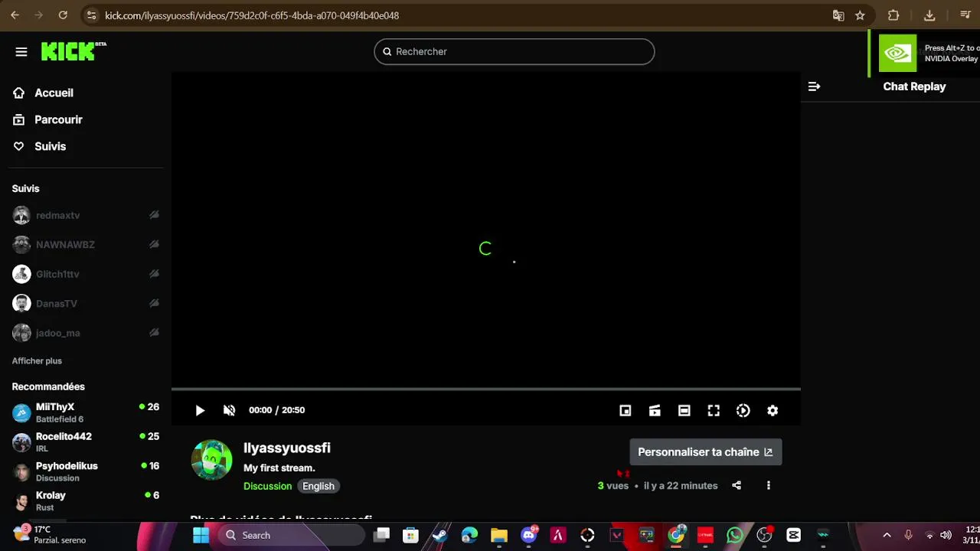The image size is (980, 551).
Task: Play the video
Action: (200, 410)
